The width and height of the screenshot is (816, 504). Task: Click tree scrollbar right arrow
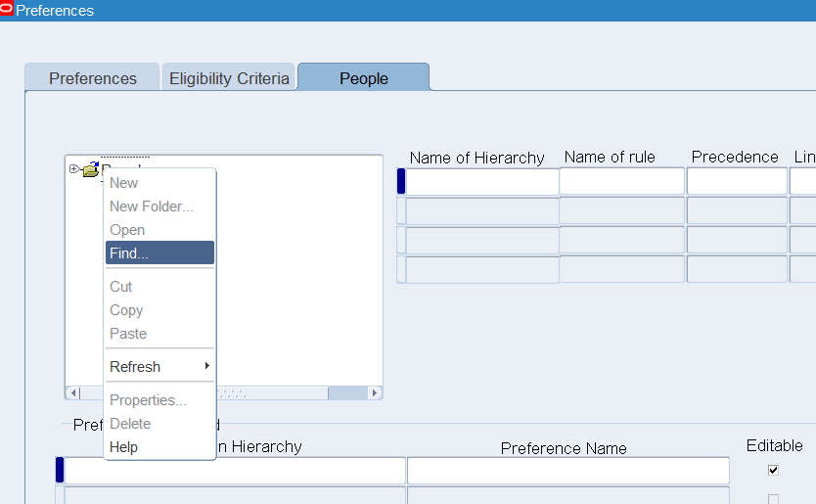(374, 393)
